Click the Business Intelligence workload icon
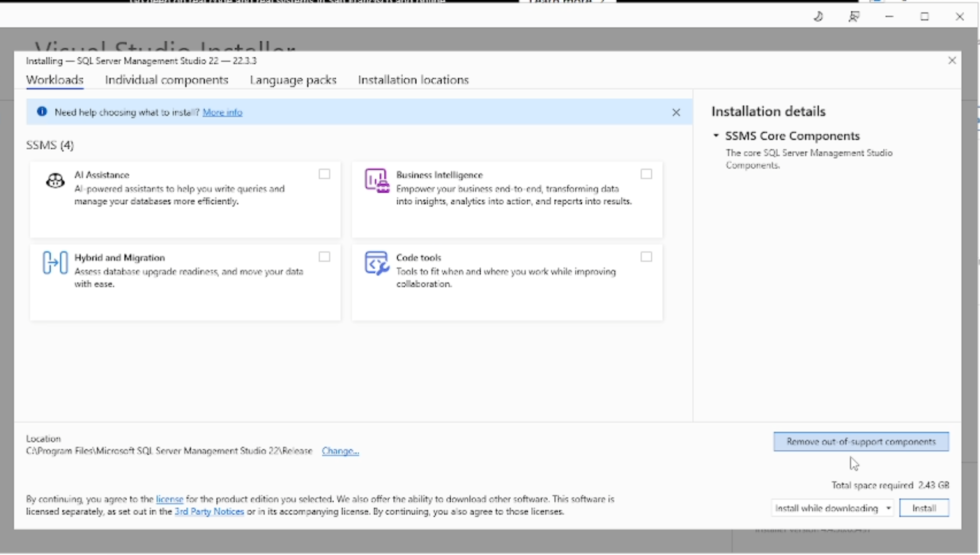The height and width of the screenshot is (555, 980). point(376,180)
